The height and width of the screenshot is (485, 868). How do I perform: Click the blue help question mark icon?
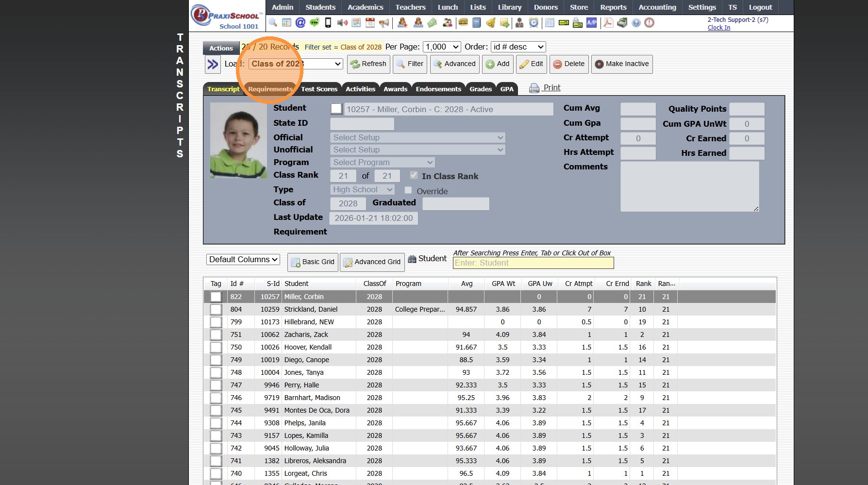(636, 23)
